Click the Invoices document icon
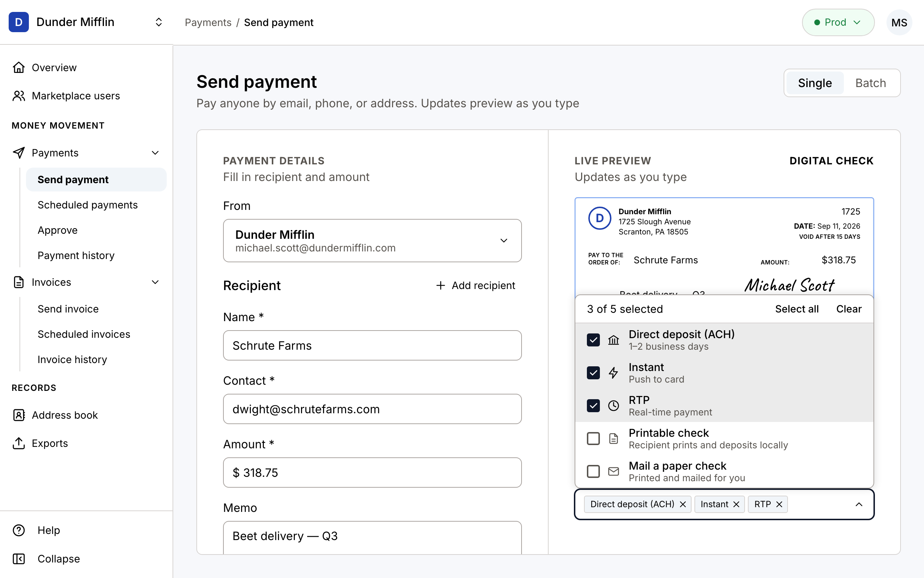The image size is (924, 578). (19, 282)
